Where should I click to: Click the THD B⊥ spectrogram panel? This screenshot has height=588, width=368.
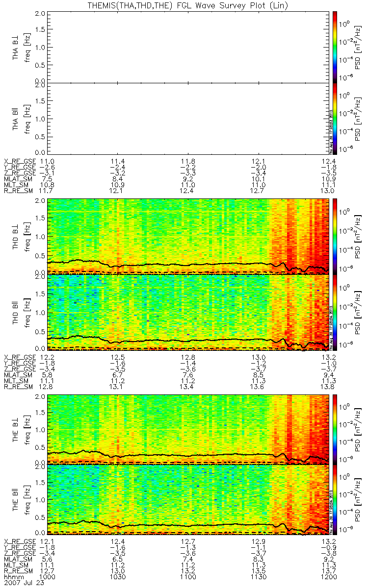187,236
